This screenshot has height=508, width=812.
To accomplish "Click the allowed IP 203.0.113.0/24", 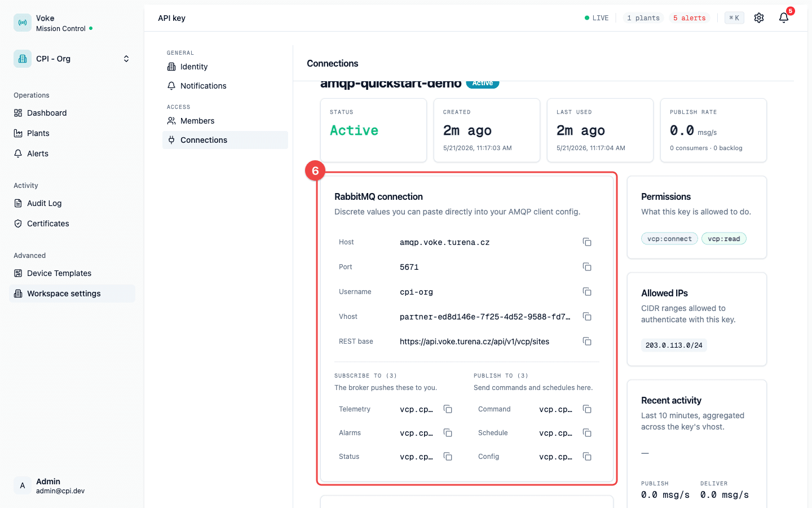I will 674,345.
